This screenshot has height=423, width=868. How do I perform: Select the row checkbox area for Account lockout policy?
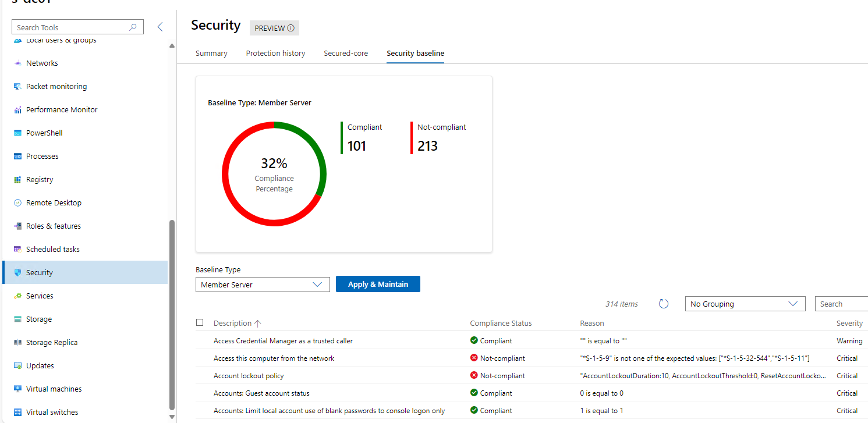tap(200, 375)
